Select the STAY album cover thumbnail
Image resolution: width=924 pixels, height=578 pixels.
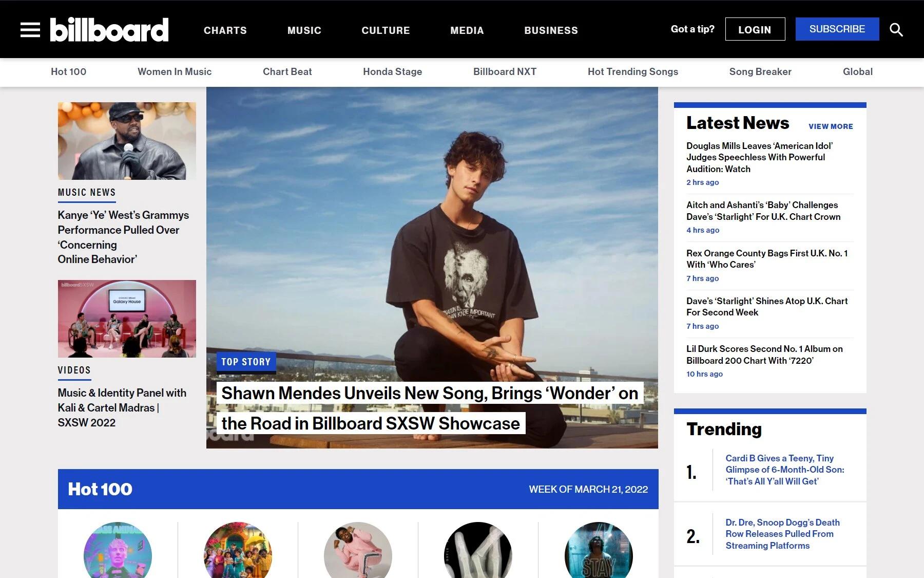click(598, 552)
